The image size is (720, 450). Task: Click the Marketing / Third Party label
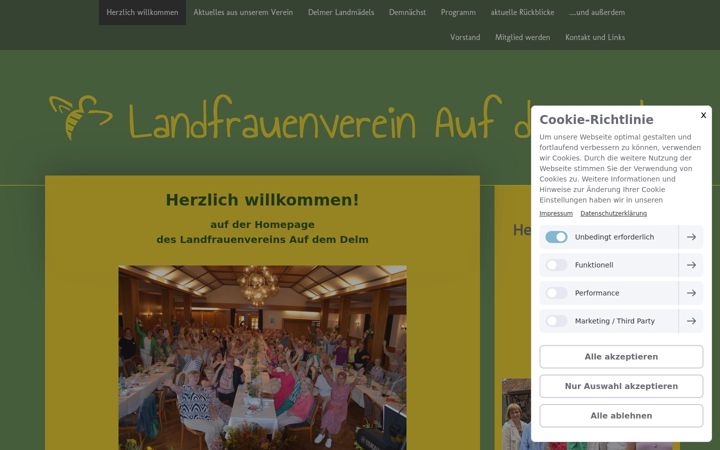click(614, 321)
